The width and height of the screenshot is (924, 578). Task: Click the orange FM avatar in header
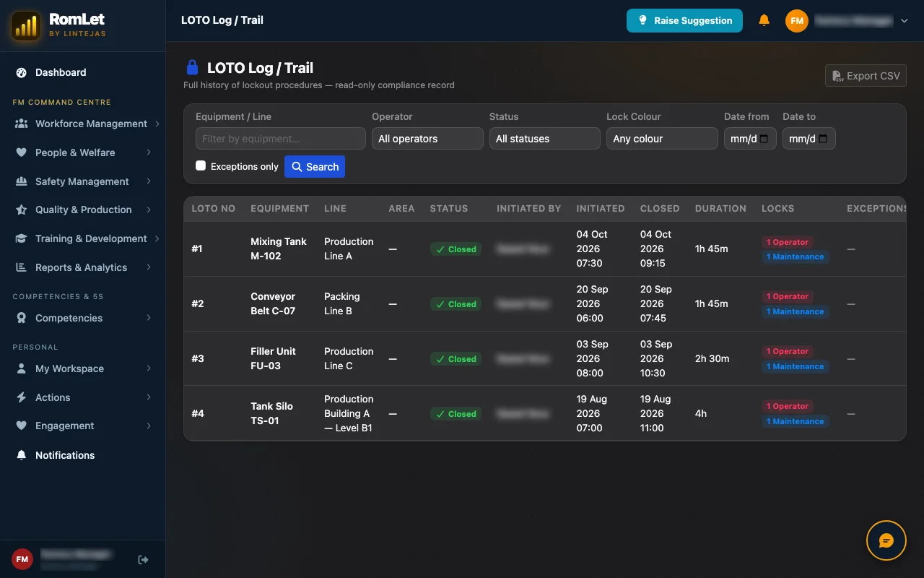796,21
